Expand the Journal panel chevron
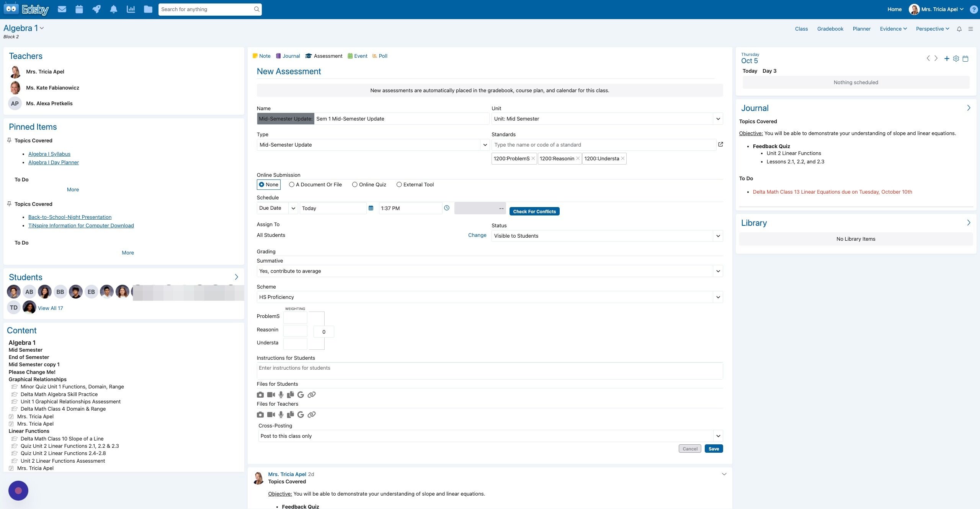The height and width of the screenshot is (509, 980). 969,108
